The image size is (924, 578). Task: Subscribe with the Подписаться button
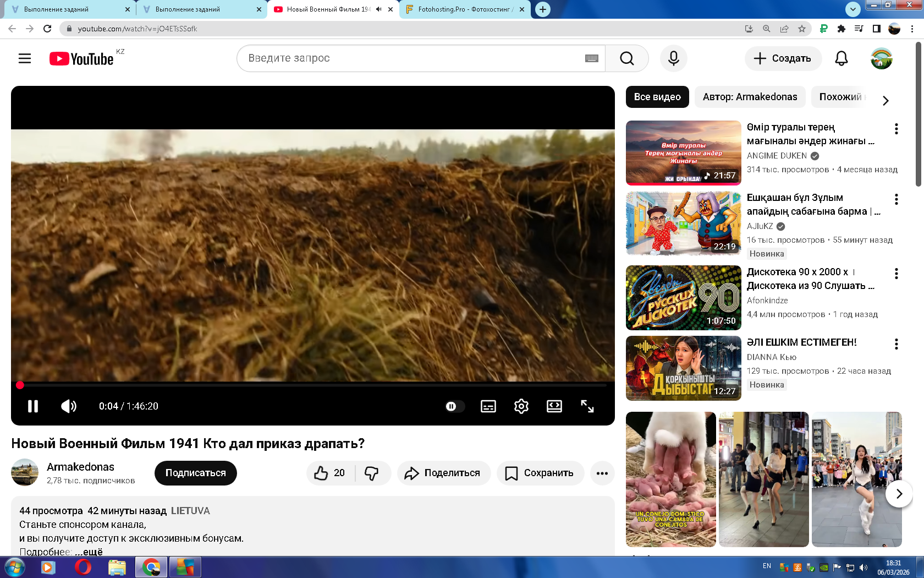196,473
